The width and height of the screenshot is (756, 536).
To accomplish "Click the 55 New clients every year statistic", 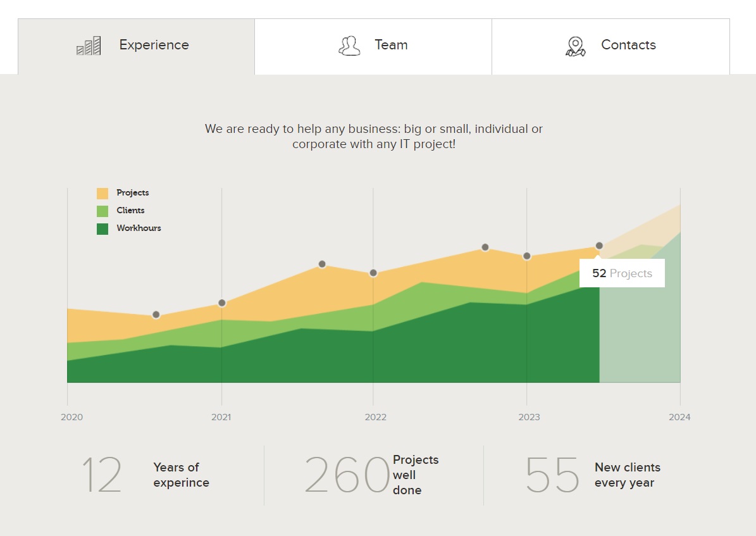I will (593, 475).
